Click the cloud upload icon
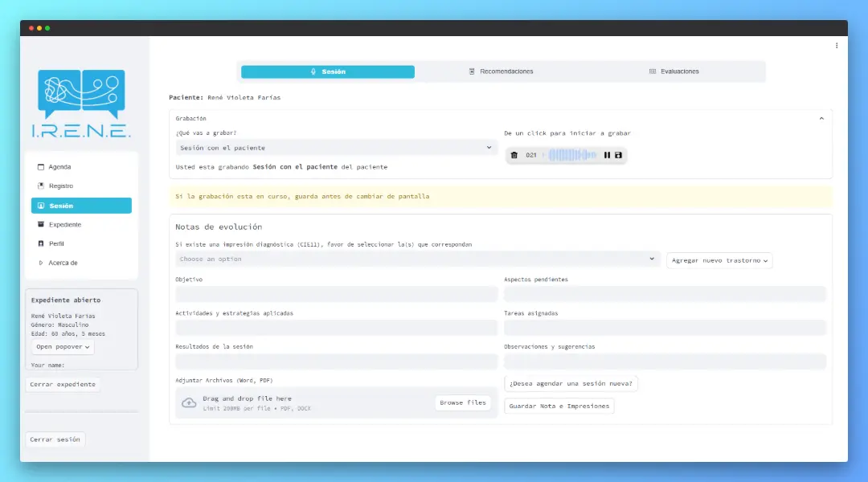868x482 pixels. pos(189,403)
